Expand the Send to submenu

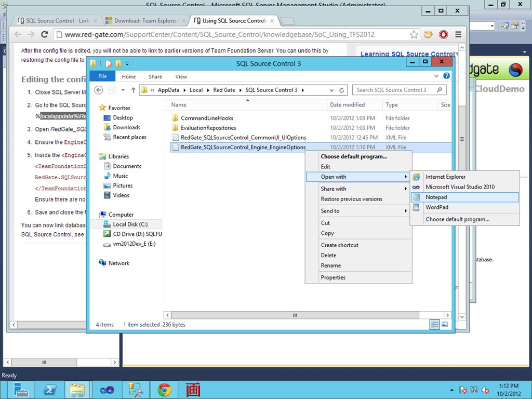click(x=358, y=211)
